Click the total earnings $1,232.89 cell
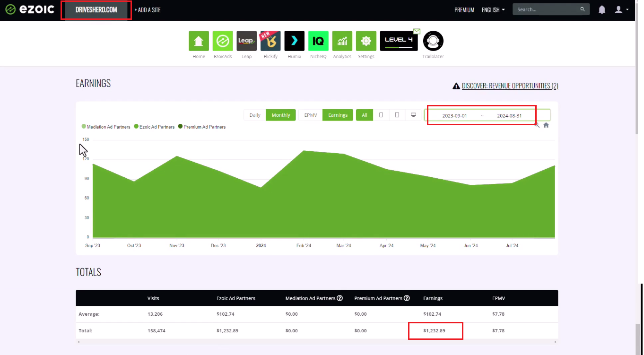This screenshot has width=644, height=355. pyautogui.click(x=434, y=330)
